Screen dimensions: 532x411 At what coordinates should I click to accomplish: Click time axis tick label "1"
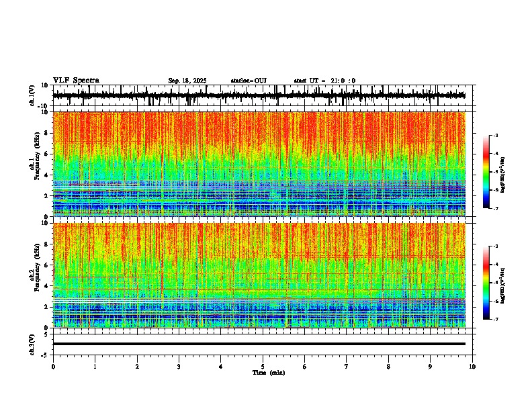click(x=95, y=367)
